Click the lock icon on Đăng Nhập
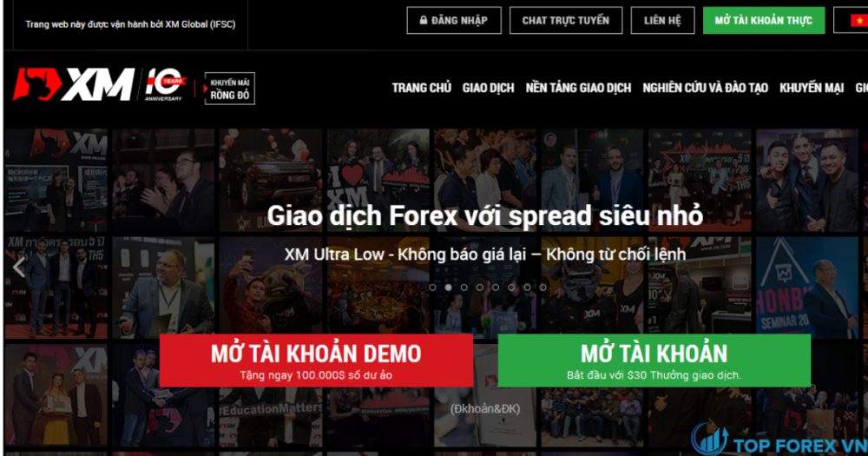868x456 pixels. [x=424, y=21]
